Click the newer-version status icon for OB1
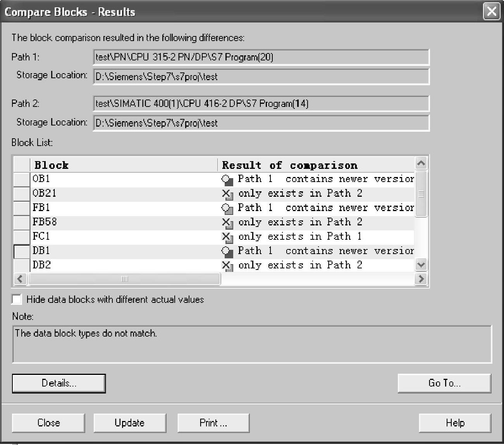This screenshot has height=445, width=504. coord(227,180)
